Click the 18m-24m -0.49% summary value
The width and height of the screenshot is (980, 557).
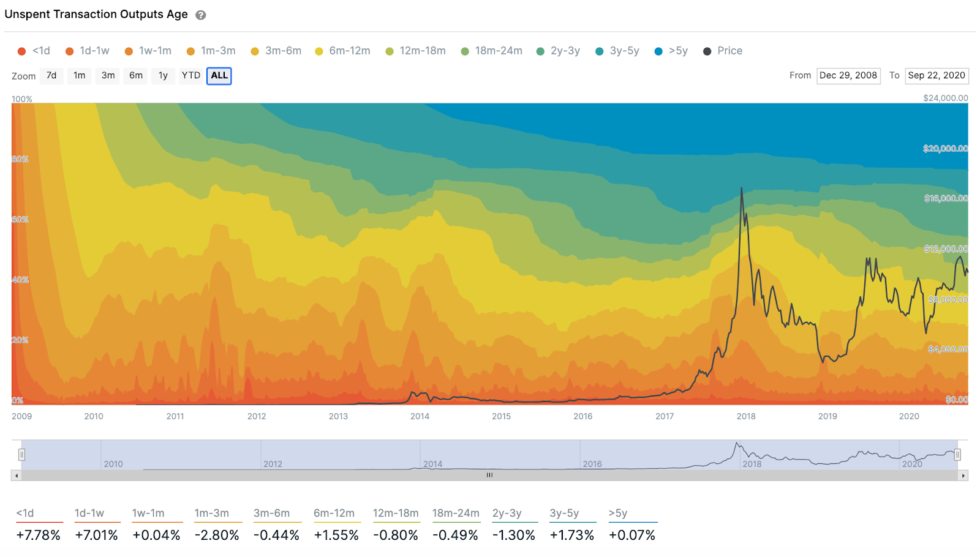(x=455, y=536)
